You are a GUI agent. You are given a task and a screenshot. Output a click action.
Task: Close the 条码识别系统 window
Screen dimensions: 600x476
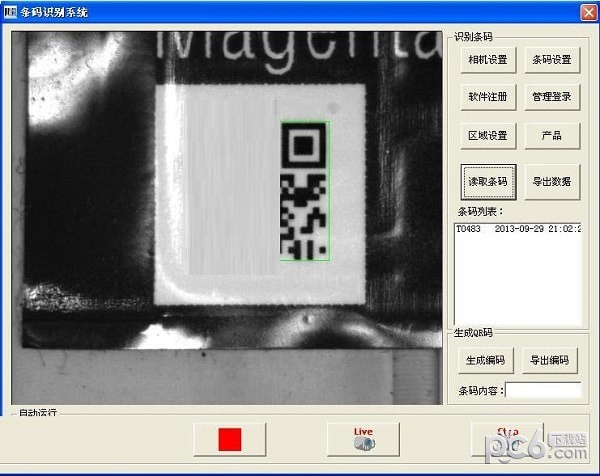[587, 11]
